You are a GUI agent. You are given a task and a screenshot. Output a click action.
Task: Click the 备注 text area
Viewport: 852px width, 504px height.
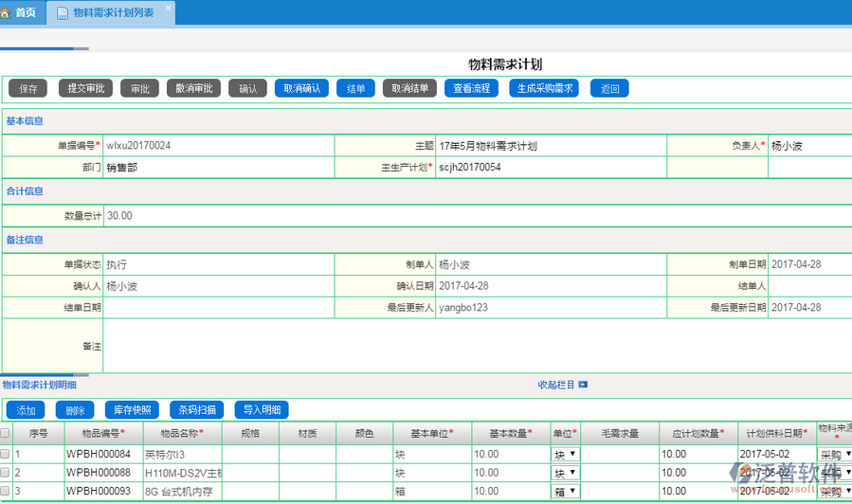coord(474,346)
